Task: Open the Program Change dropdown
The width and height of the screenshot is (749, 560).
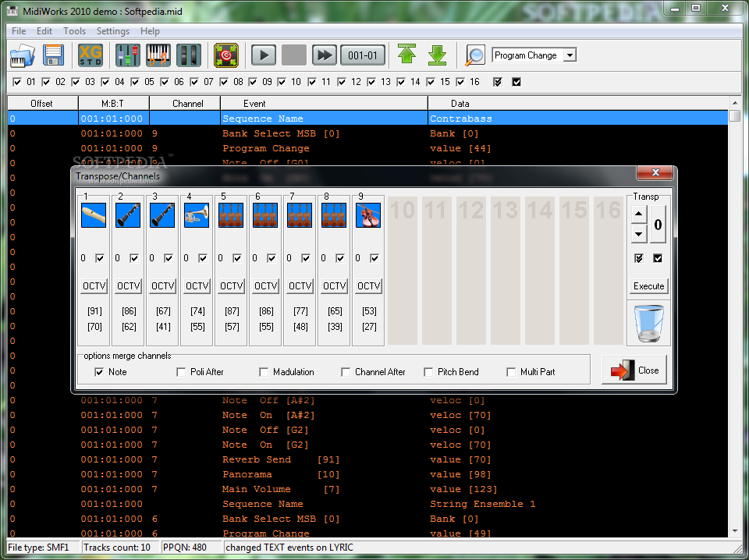Action: [570, 55]
